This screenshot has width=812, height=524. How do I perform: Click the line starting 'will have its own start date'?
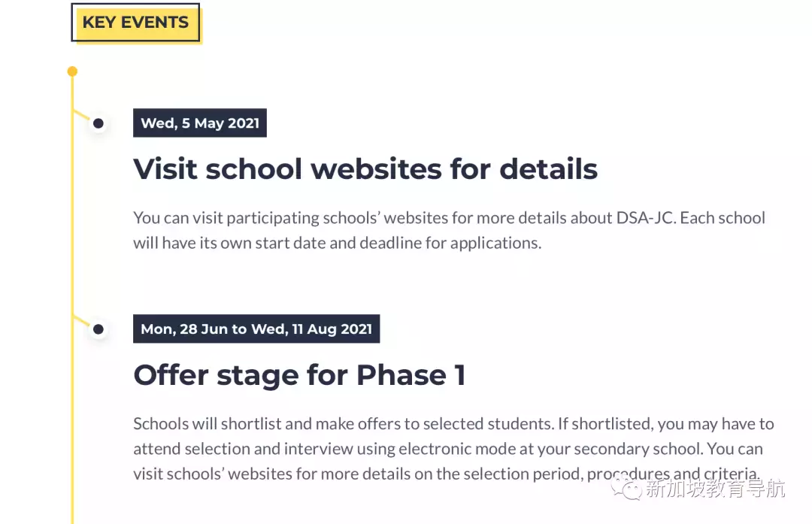(x=337, y=243)
